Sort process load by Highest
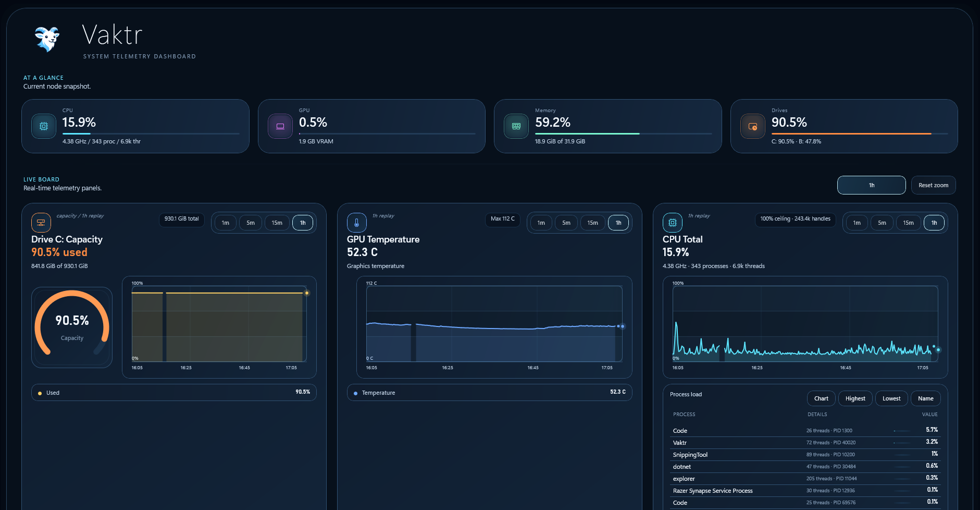This screenshot has height=510, width=980. [855, 398]
